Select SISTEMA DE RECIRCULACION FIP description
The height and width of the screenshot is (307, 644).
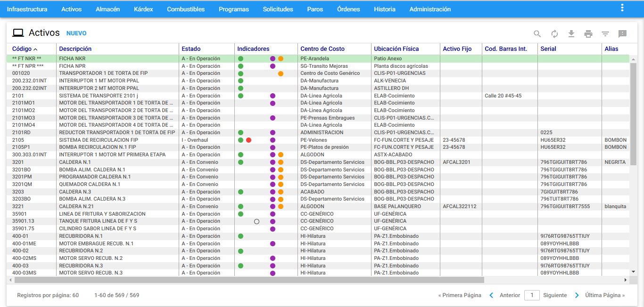99,140
